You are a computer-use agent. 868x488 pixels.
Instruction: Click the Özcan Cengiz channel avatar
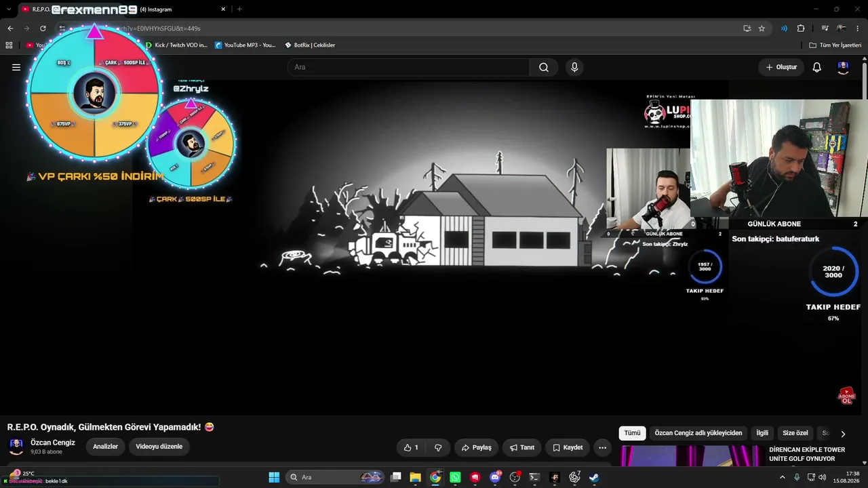pos(16,447)
